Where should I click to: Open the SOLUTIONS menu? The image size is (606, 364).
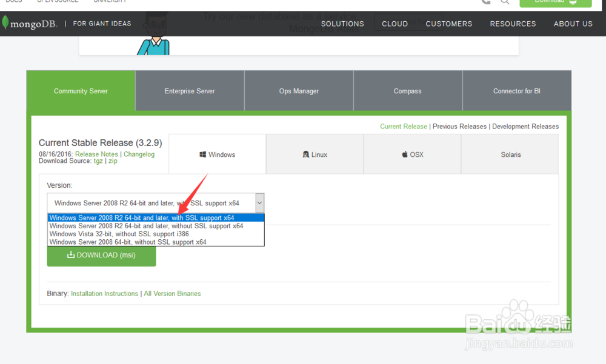click(342, 24)
